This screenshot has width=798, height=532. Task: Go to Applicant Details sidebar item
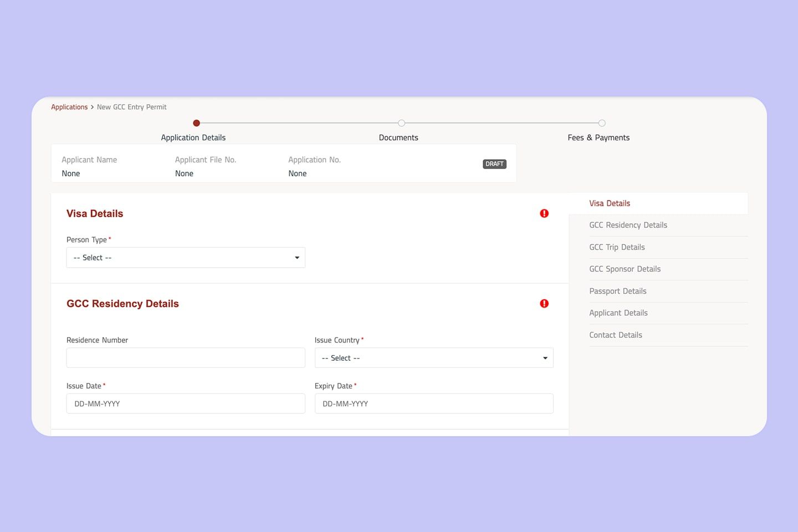tap(618, 313)
